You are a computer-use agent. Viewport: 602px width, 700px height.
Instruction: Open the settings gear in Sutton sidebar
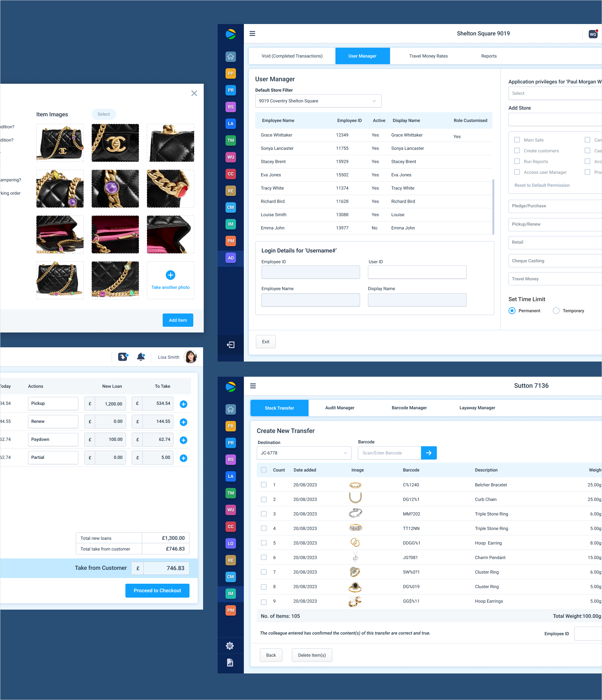point(230,646)
